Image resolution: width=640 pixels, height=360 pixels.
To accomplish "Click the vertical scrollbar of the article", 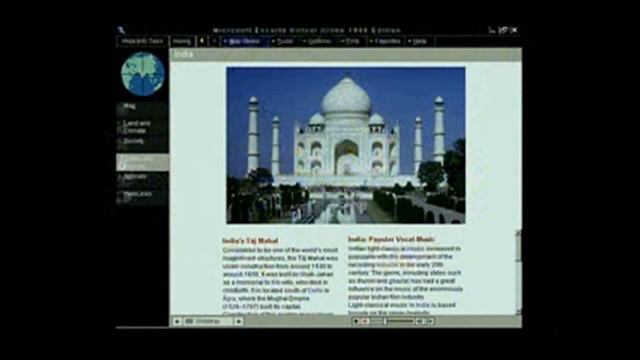I will click(x=518, y=272).
